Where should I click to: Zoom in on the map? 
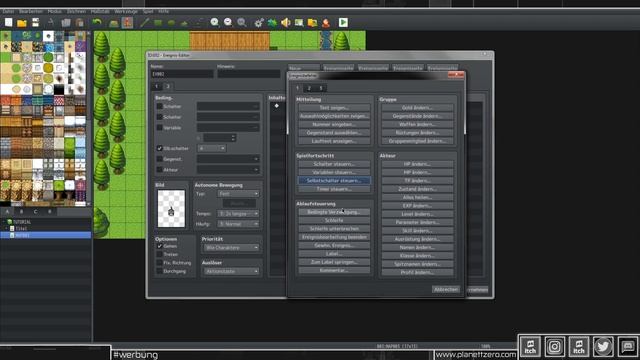pos(214,22)
